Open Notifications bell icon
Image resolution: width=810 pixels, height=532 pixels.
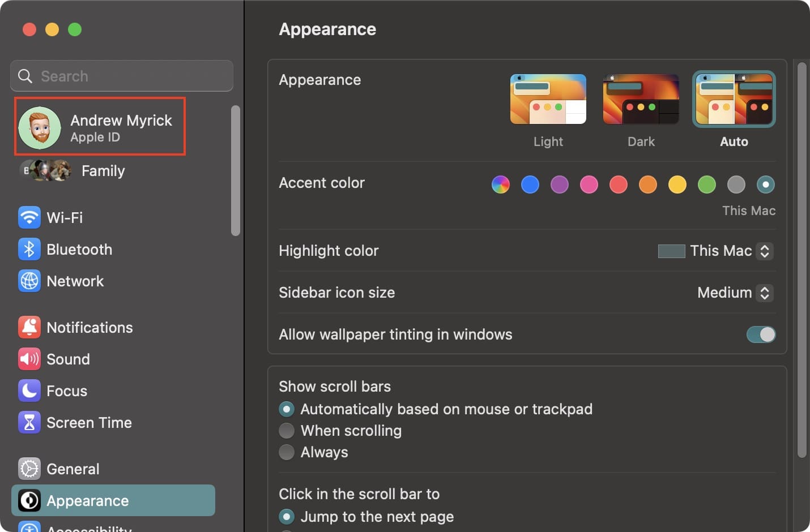[29, 327]
